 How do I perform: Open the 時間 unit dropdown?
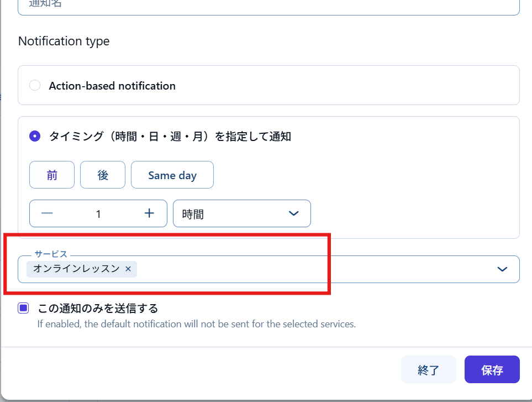click(241, 213)
